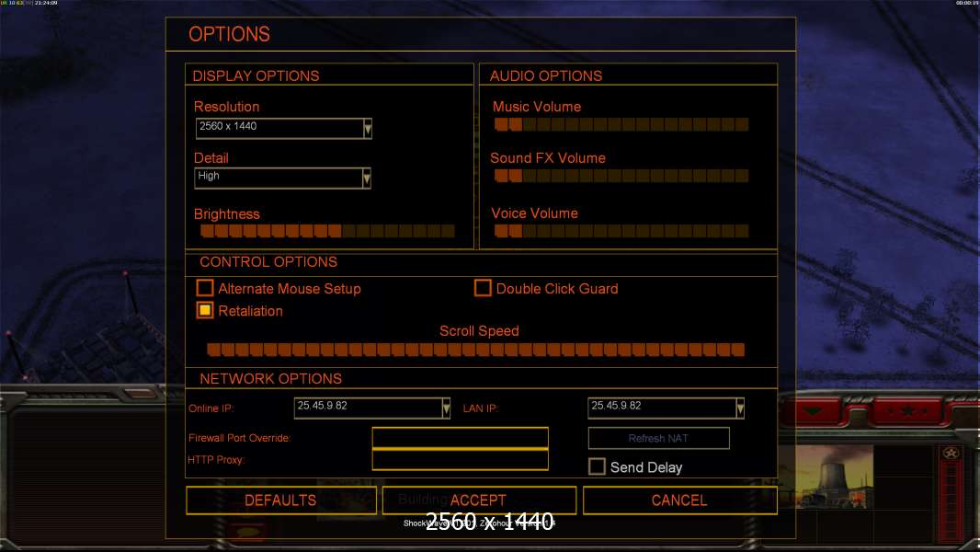
Task: Click the "Resolution" label
Action: (226, 107)
